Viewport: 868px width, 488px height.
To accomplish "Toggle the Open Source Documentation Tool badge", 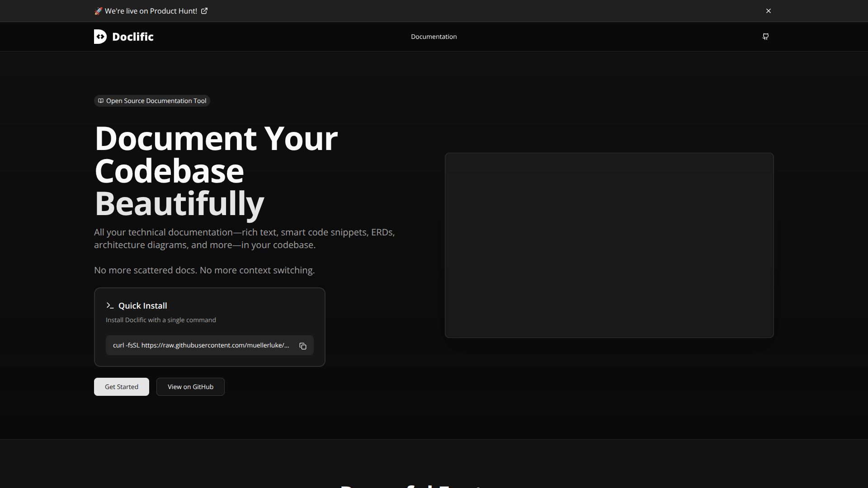I will [x=151, y=101].
